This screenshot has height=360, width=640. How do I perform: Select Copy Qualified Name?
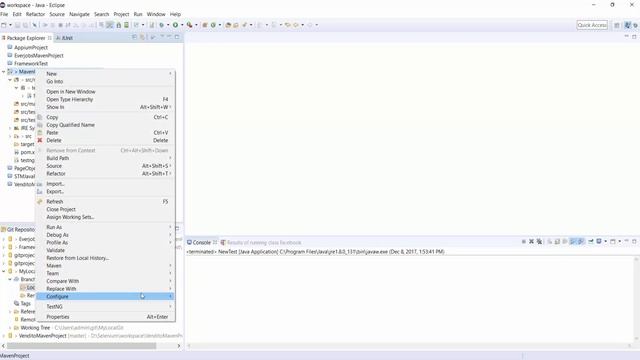click(x=105, y=125)
